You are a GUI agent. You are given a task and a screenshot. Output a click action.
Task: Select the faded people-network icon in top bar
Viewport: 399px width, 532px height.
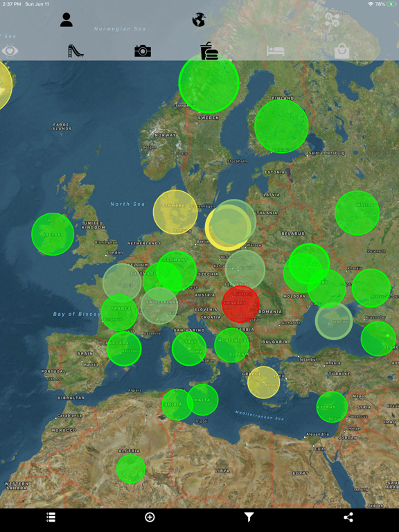pos(332,19)
